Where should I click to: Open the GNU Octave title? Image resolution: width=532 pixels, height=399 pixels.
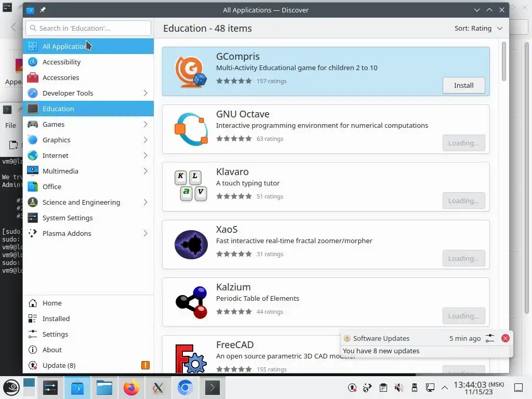243,114
